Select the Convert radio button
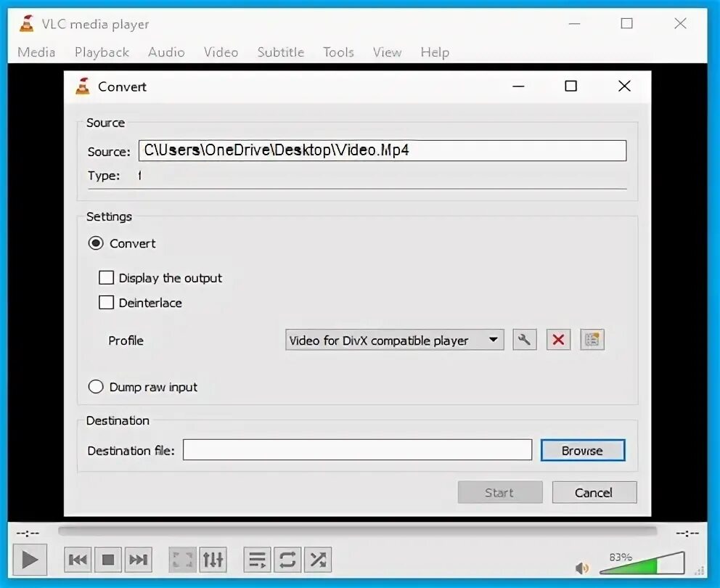This screenshot has height=588, width=720. click(96, 243)
